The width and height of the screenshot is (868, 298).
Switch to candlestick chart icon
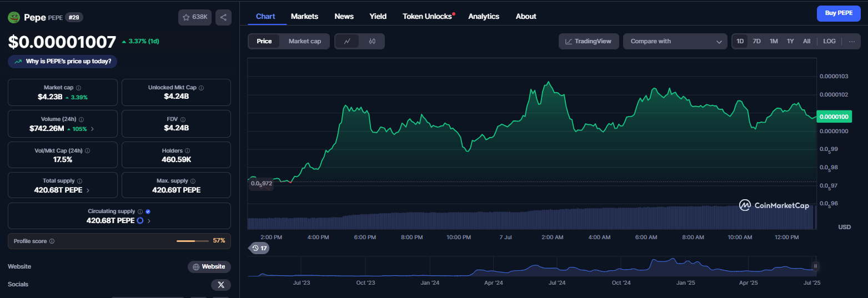pos(372,41)
